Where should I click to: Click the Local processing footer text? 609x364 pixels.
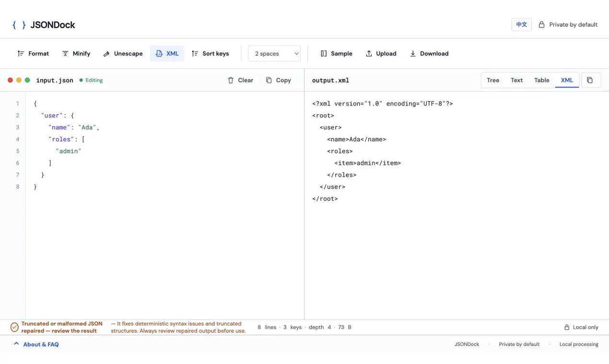579,344
